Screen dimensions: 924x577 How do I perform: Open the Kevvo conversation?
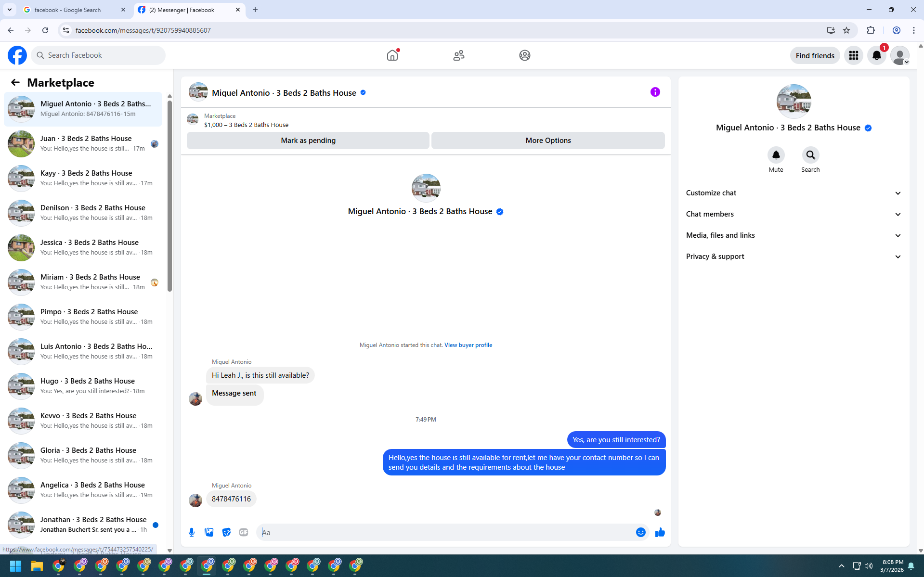point(83,421)
